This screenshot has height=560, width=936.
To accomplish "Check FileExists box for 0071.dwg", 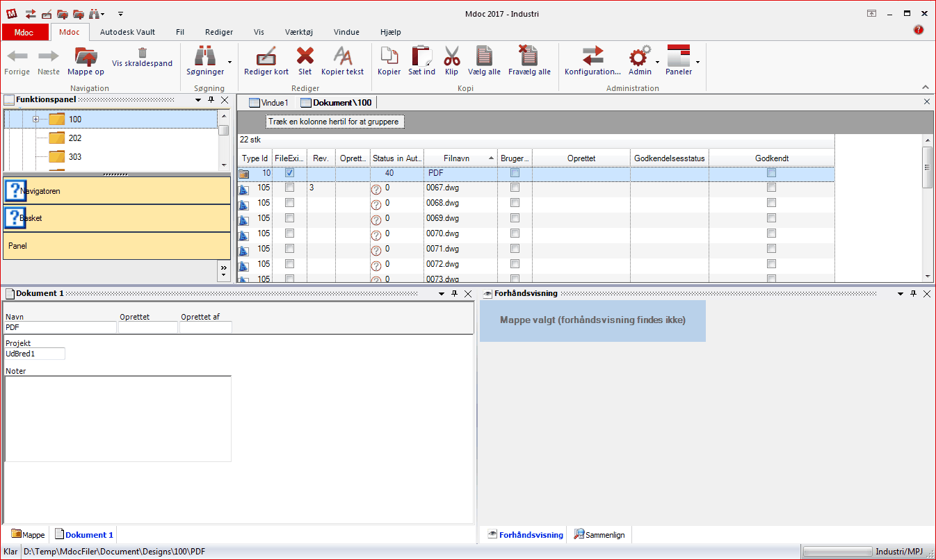I will 289,249.
